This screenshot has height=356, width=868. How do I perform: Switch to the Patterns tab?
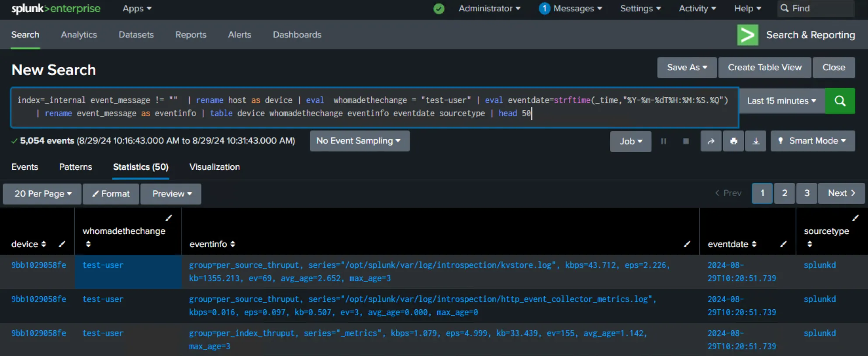pos(76,167)
